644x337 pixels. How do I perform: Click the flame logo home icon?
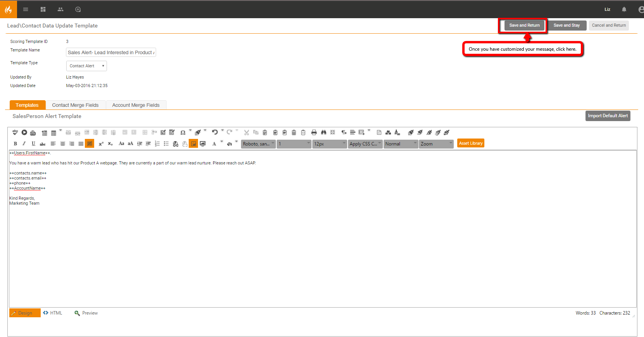click(x=9, y=9)
